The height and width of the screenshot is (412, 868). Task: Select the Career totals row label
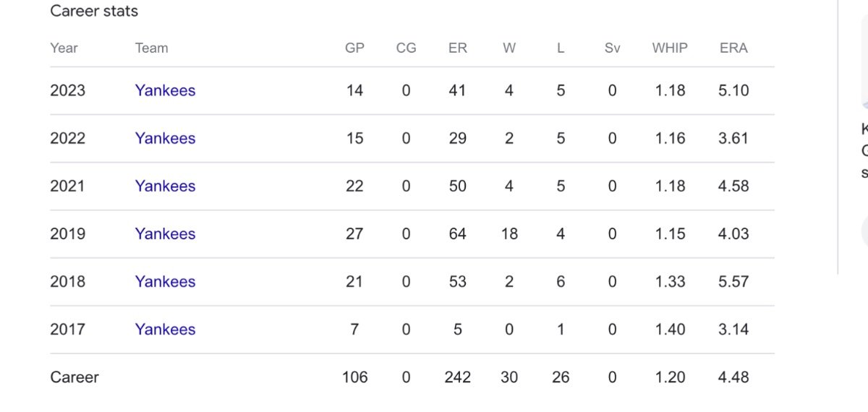[x=75, y=377]
